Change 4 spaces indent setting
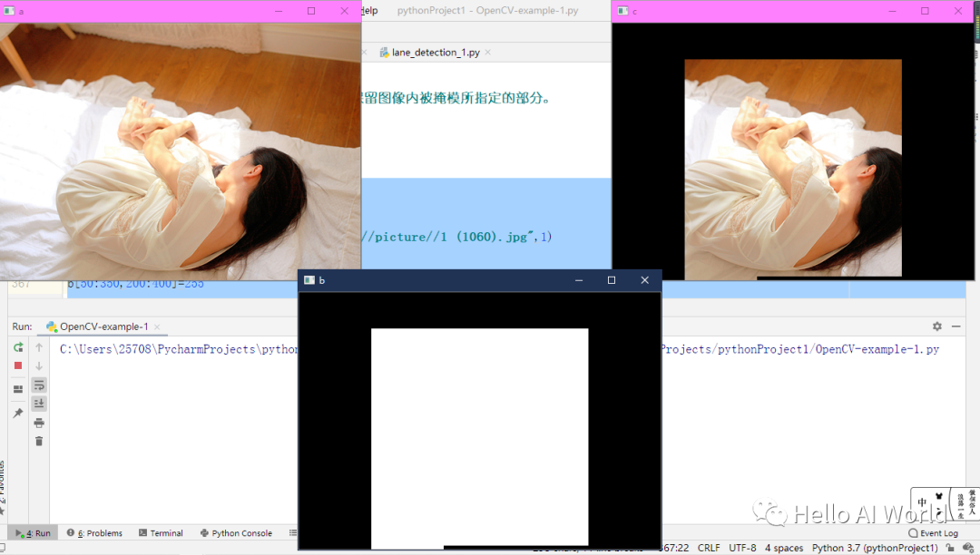 pos(784,548)
